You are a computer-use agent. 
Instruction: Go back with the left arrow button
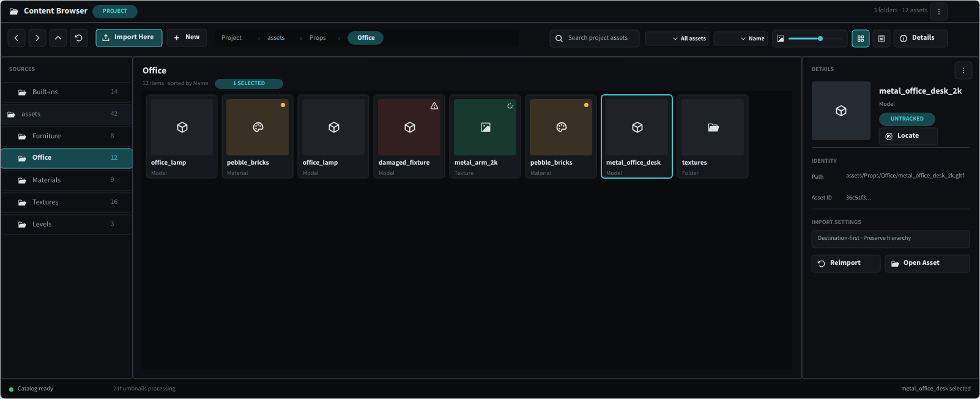point(17,38)
